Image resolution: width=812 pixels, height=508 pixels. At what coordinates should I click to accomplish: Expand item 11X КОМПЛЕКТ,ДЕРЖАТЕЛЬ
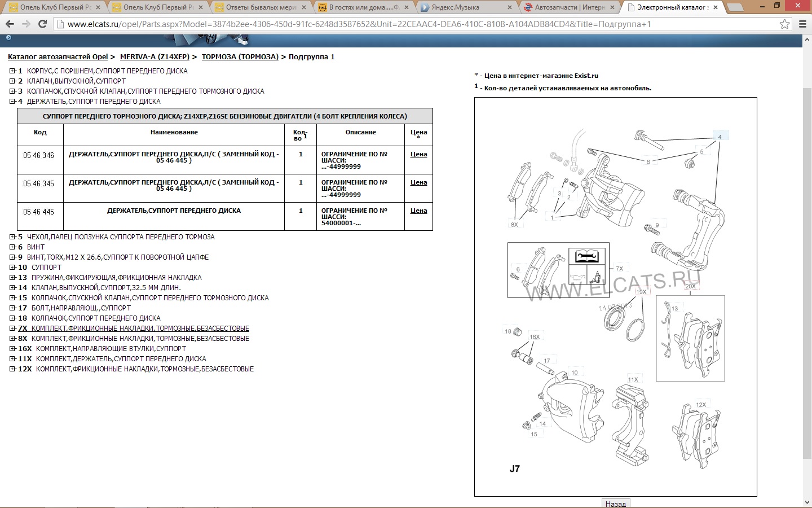[12, 359]
